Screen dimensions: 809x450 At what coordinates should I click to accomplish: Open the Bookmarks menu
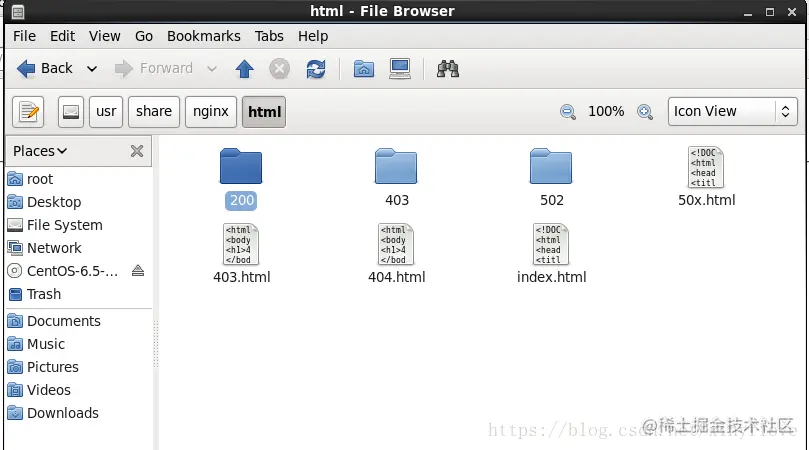pyautogui.click(x=203, y=36)
